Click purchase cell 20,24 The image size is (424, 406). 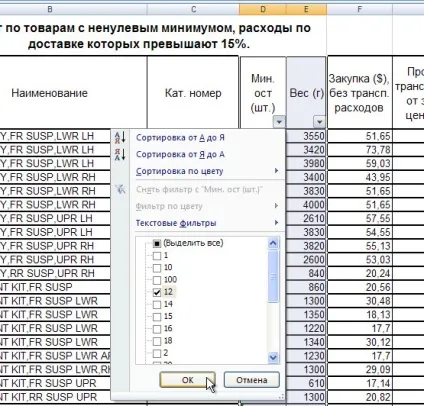[360, 273]
